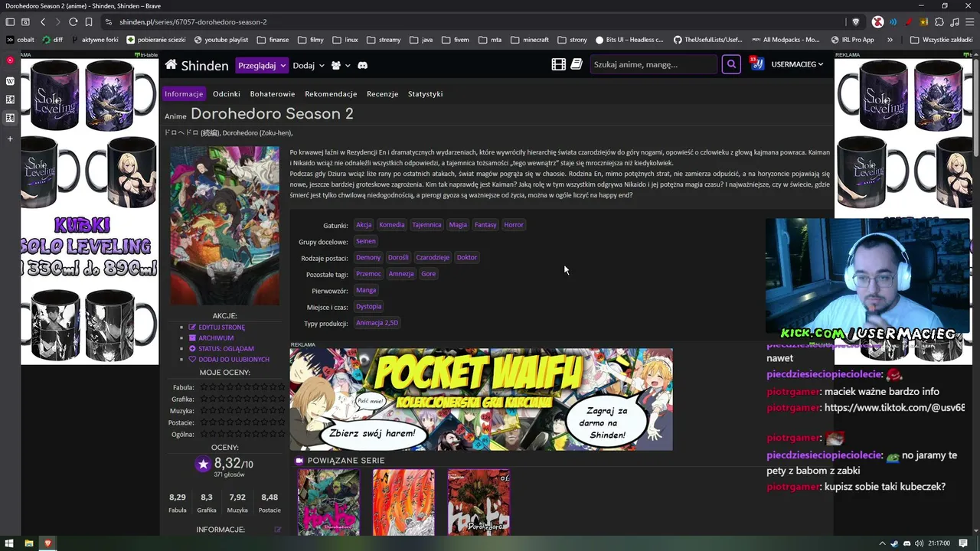Open the Wszystkie zakładki bookmarks folder
Screen dimensions: 980x551
[942, 40]
